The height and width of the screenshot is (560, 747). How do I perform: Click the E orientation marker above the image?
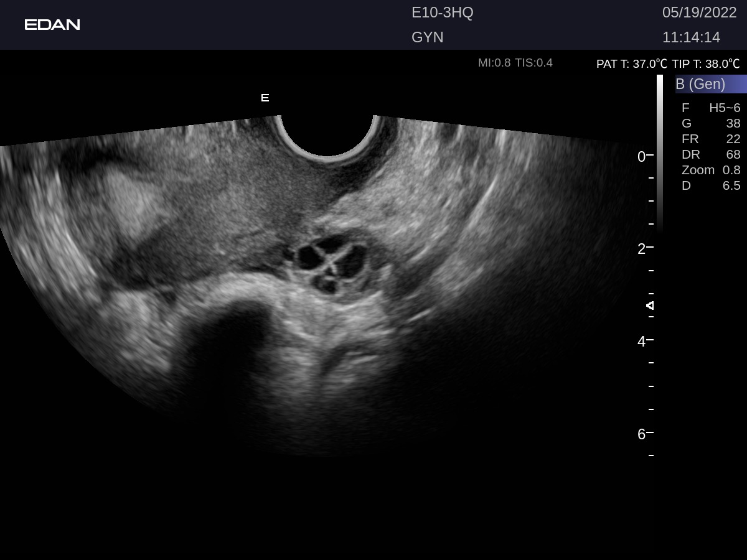tap(265, 98)
